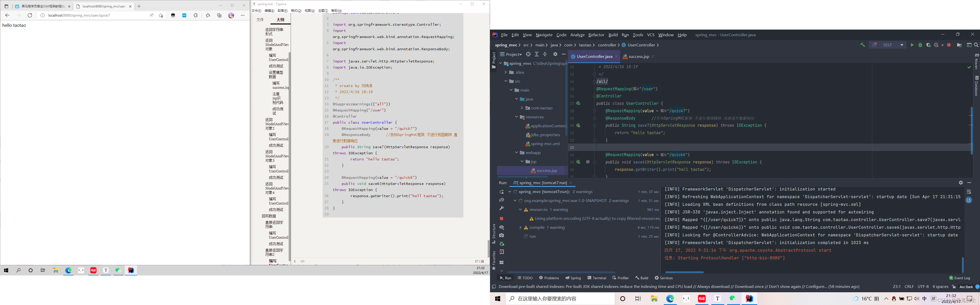Image resolution: width=980 pixels, height=305 pixels.
Task: Click the Rerun icon in Run panel
Action: tap(501, 192)
